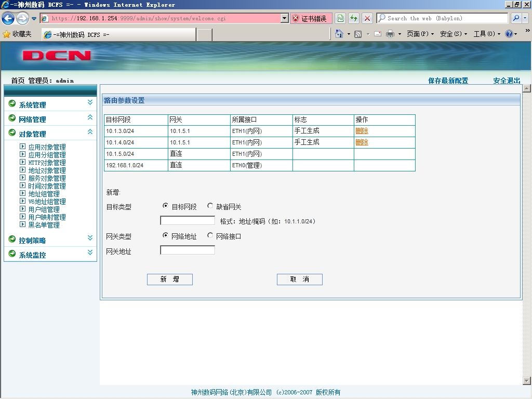Open the 网络管理 menu section
This screenshot has width=532, height=399.
32,119
